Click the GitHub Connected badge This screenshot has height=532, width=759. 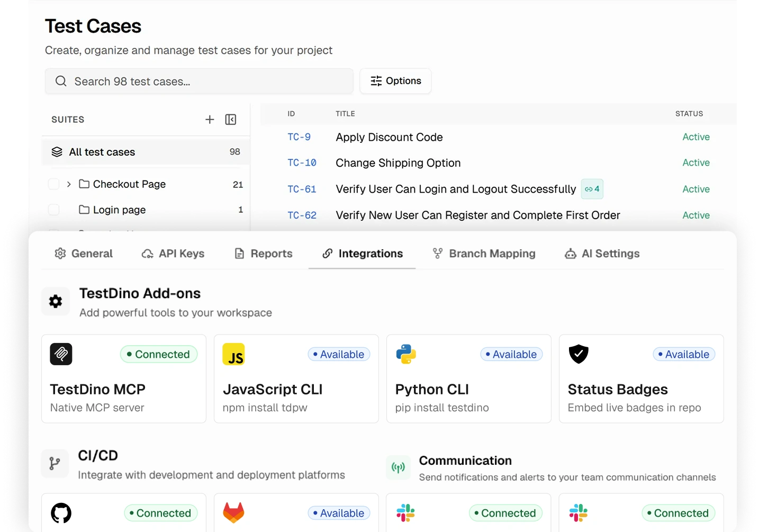click(160, 513)
